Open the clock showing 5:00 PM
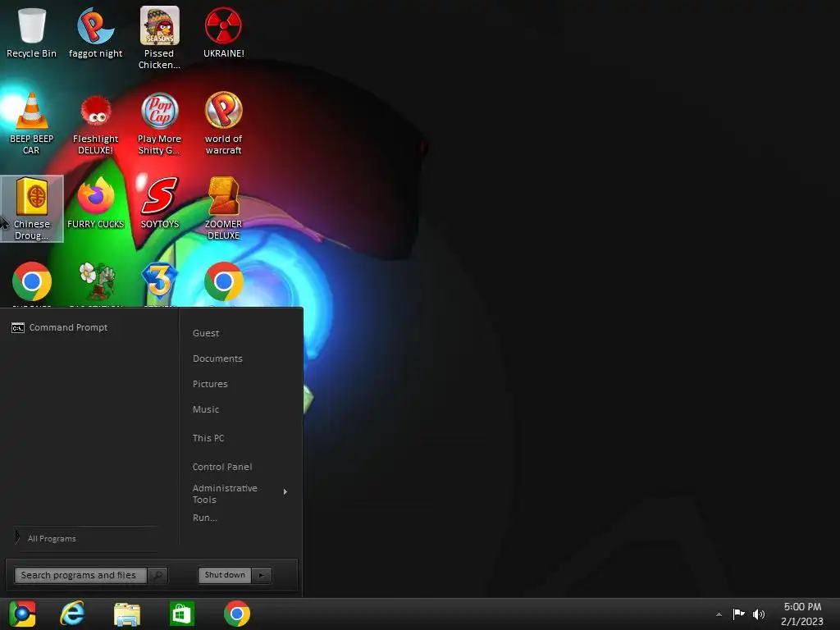Screen dimensions: 840x630 [802, 614]
